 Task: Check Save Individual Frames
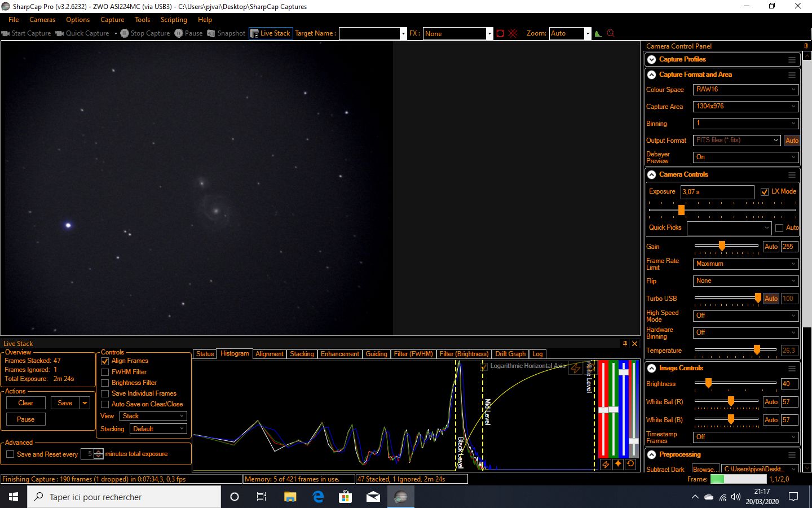click(x=105, y=394)
